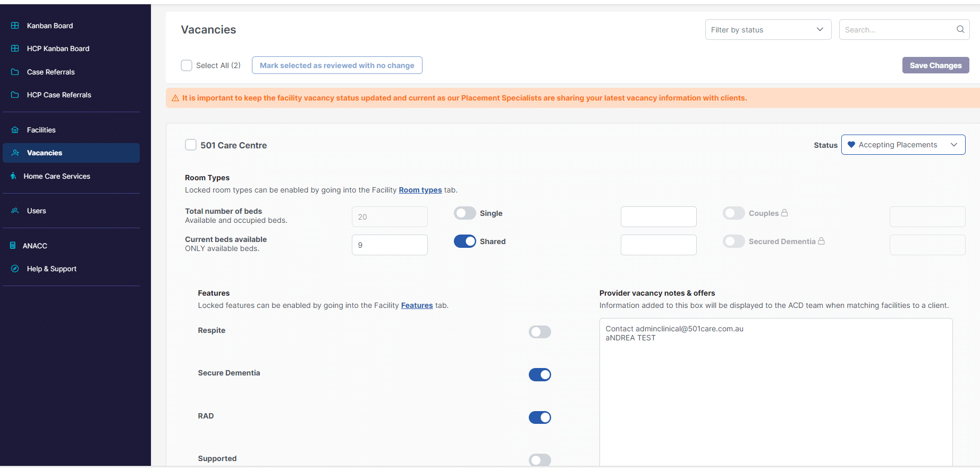Image resolution: width=980 pixels, height=468 pixels.
Task: Click the Total number of beds field
Action: tap(390, 217)
